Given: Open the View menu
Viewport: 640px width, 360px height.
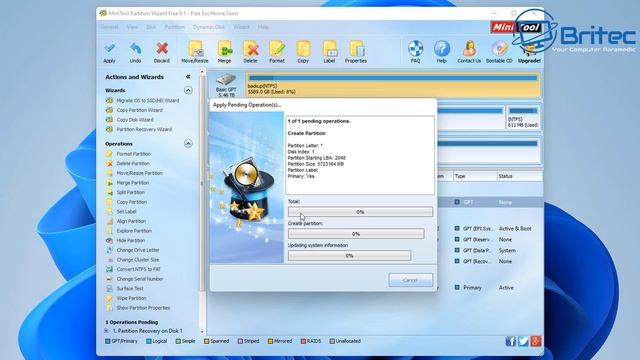Looking at the screenshot, I should (x=132, y=27).
